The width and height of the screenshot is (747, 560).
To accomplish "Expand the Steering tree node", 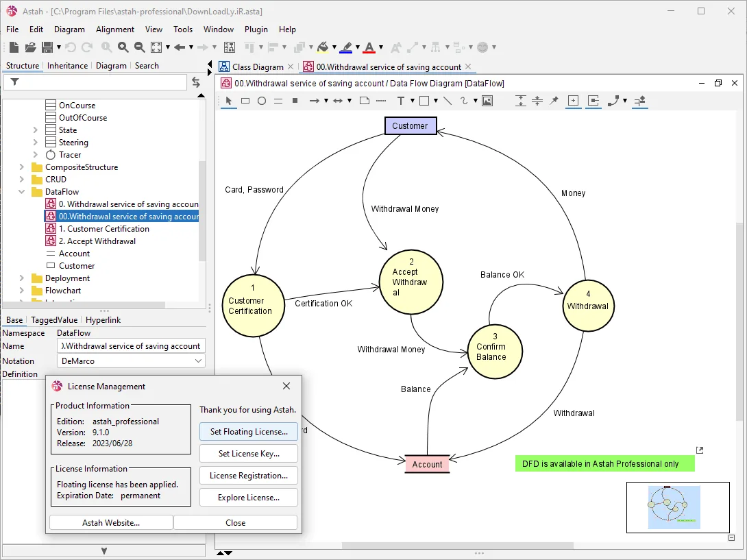I will (x=35, y=143).
